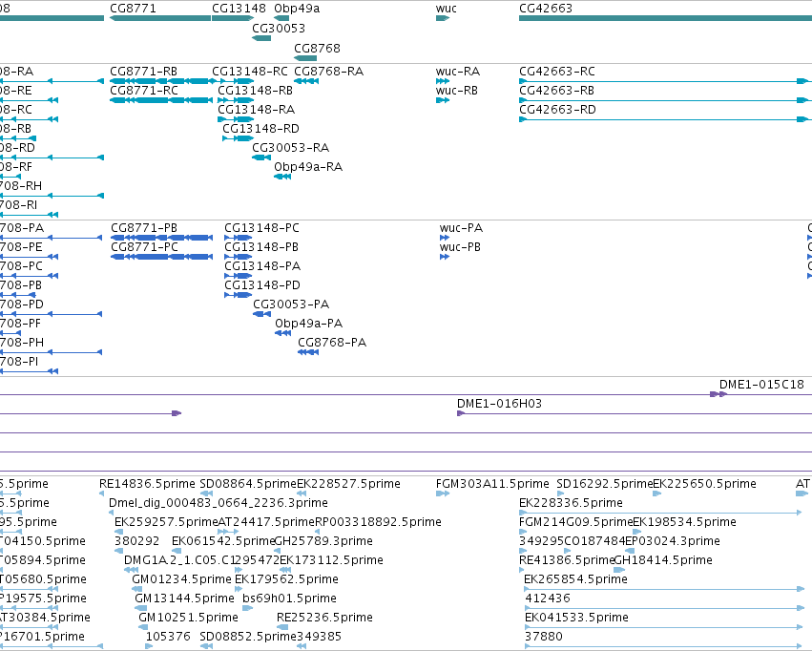Click the EK225650.5prime EST label
812x651 pixels.
click(704, 484)
